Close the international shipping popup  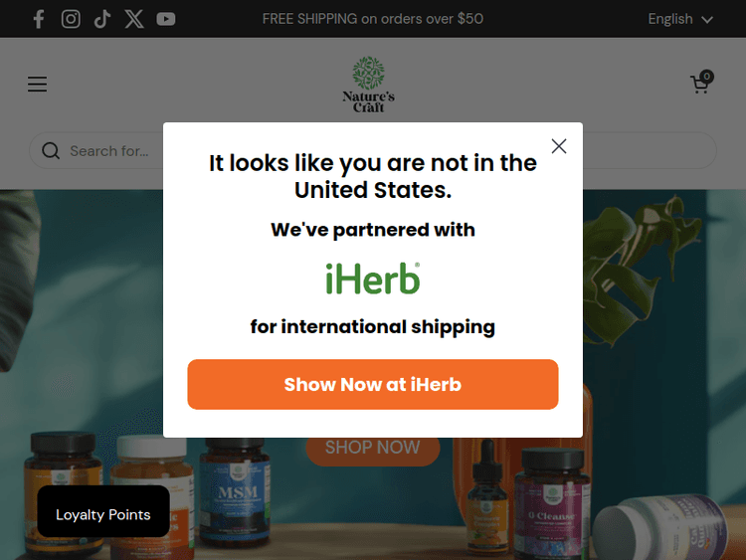tap(559, 146)
